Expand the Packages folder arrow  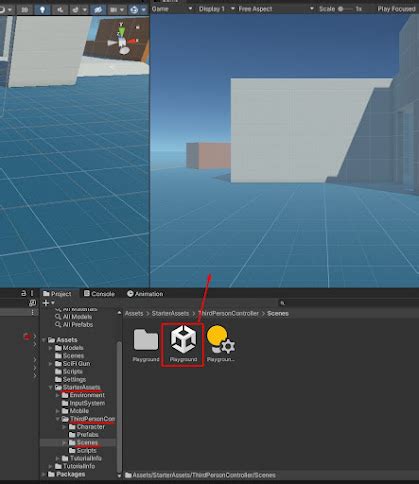coord(44,474)
